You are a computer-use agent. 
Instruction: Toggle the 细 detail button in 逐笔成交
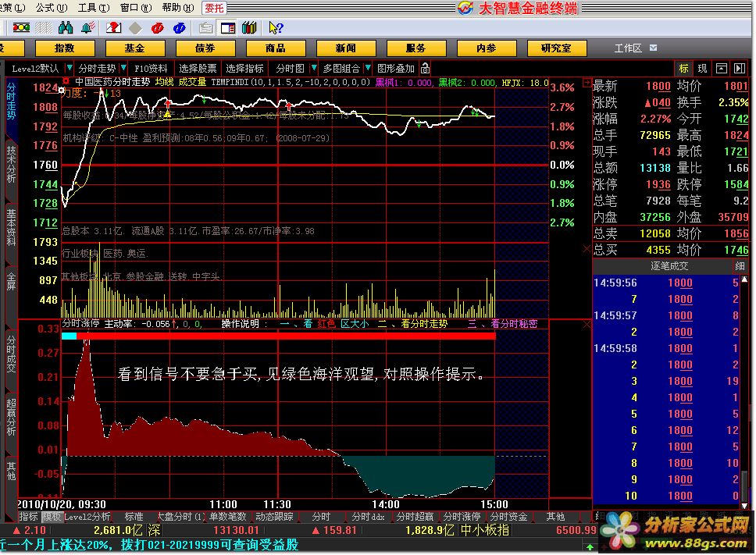[x=740, y=266]
